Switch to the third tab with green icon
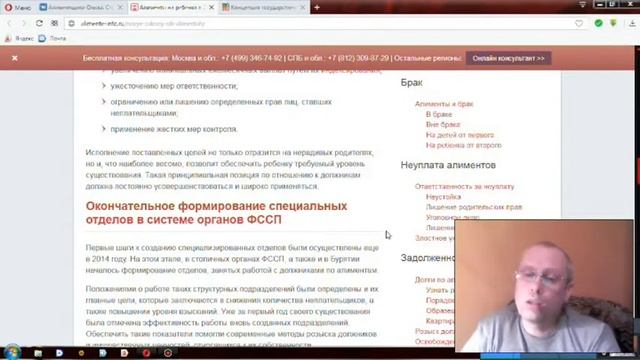The width and height of the screenshot is (640, 360). point(264,7)
